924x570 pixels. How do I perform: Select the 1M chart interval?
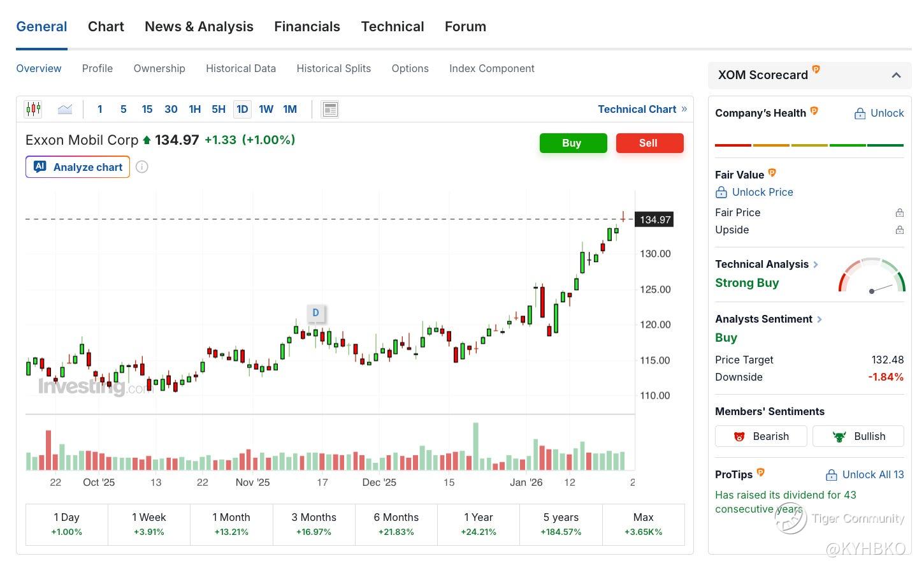coord(290,109)
